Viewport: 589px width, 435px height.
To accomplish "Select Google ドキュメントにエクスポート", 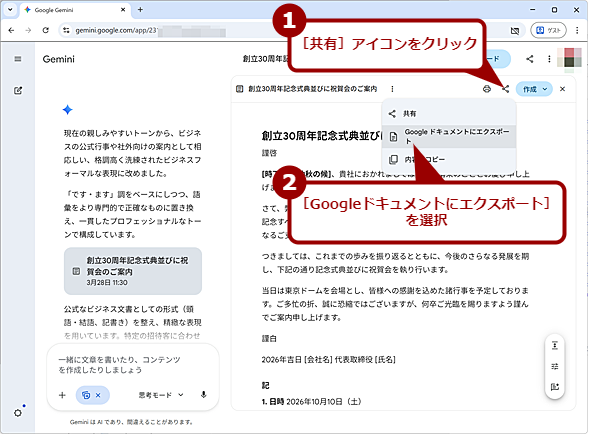I will 449,136.
